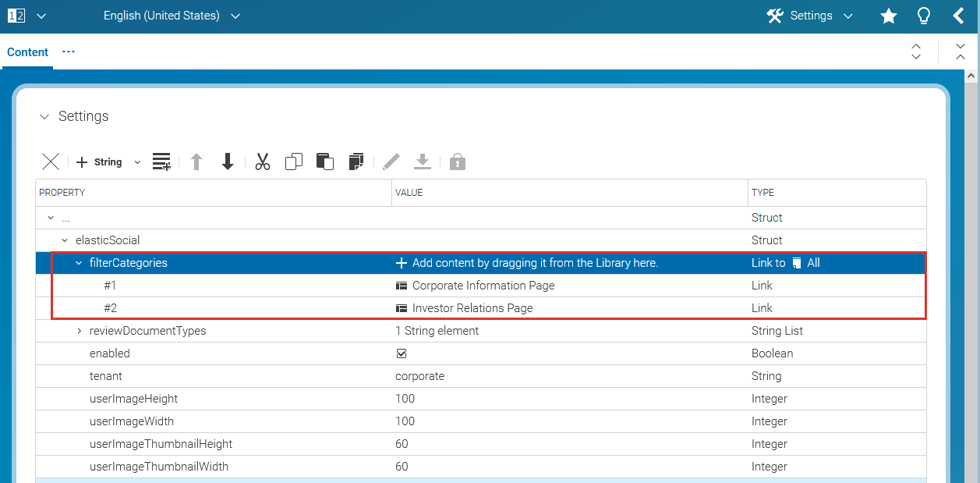Image resolution: width=980 pixels, height=483 pixels.
Task: Click the add-multiple-items list icon
Action: point(161,162)
